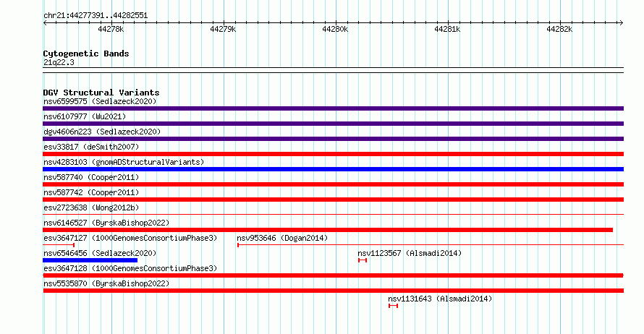Click the dgv4606n223 purple track bar
This screenshot has width=644, height=334.
click(333, 139)
